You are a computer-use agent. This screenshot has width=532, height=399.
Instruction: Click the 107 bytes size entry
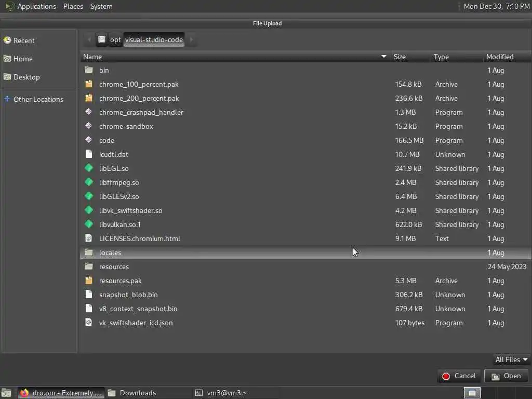(409, 323)
